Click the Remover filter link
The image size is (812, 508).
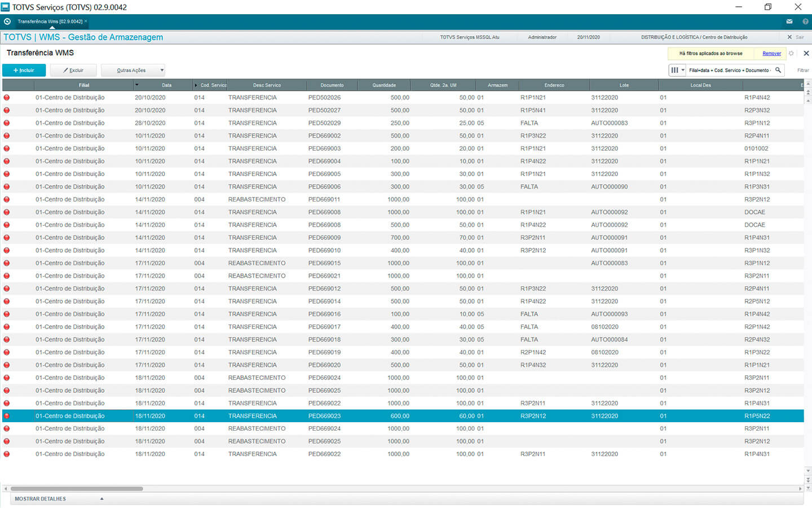click(x=771, y=54)
